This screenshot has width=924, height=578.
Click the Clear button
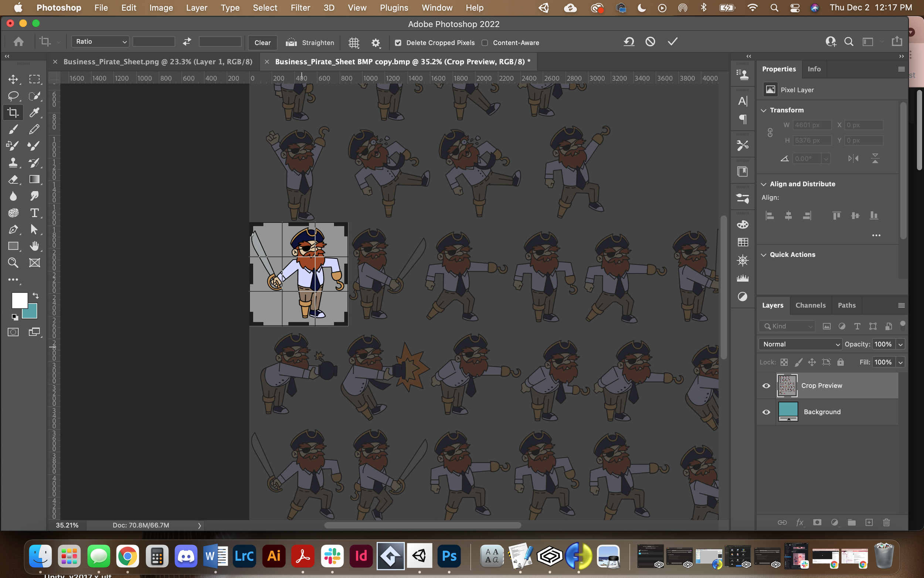(x=262, y=43)
